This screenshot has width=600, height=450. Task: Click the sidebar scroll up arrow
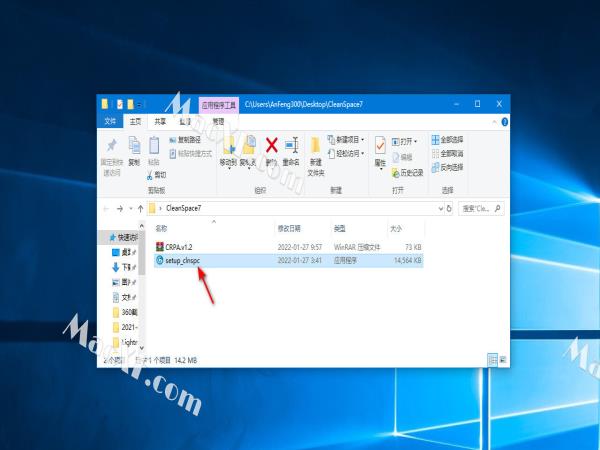coord(142,227)
